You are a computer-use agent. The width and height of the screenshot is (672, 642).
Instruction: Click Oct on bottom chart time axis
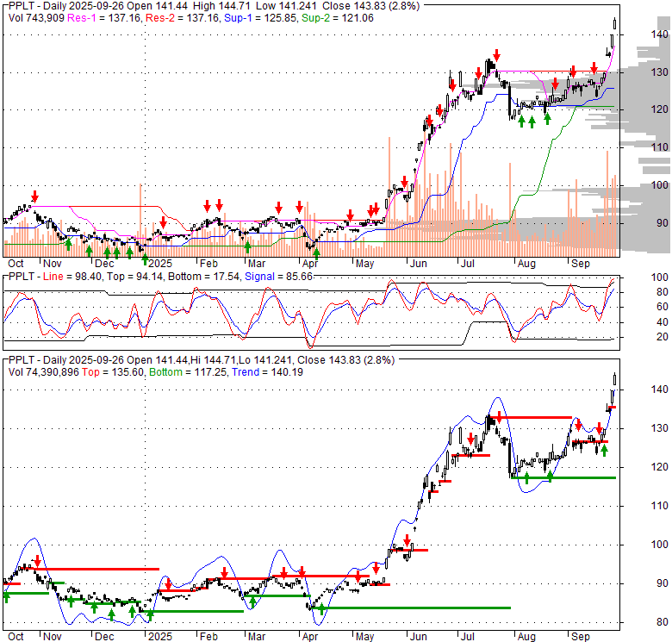coord(16,637)
